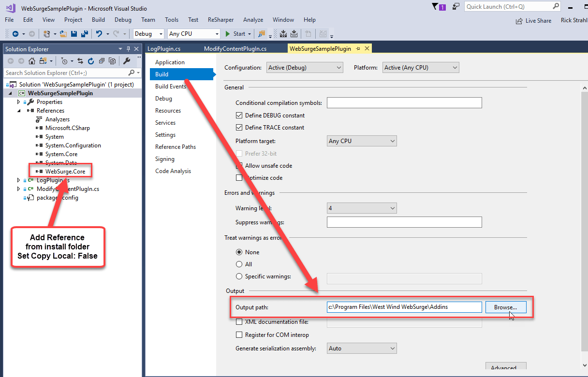Open the Code Analysis properties page
588x377 pixels.
click(x=173, y=171)
